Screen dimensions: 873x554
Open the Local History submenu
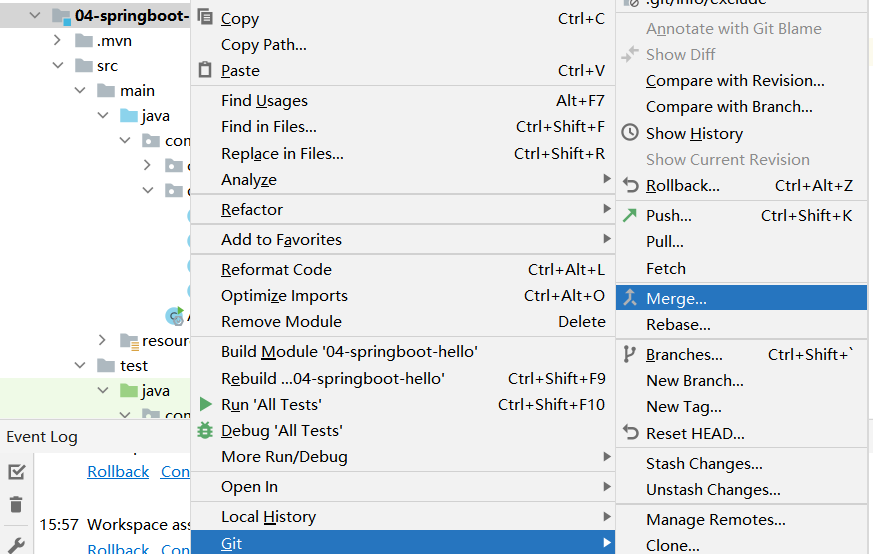[x=403, y=517]
